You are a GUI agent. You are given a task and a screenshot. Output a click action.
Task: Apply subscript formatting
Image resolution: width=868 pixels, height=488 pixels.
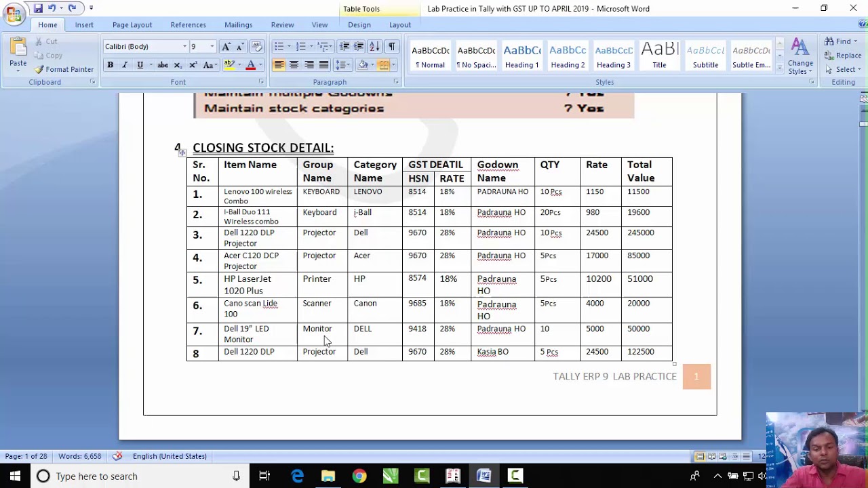[178, 65]
